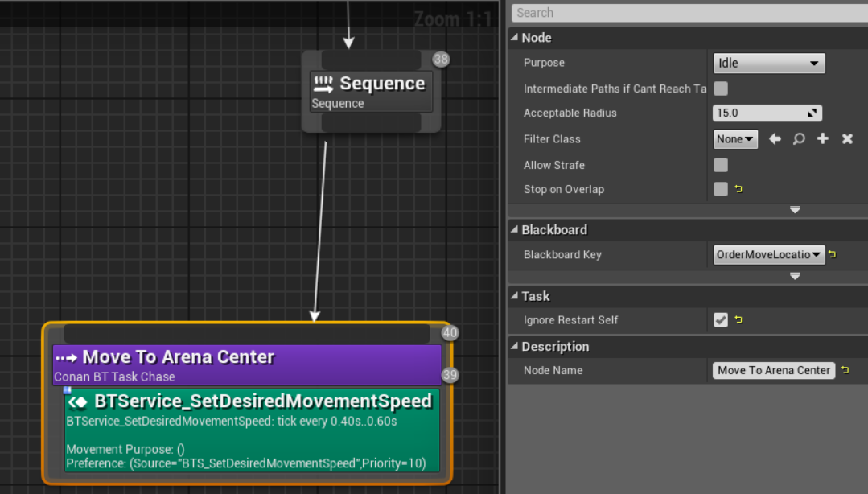This screenshot has height=494, width=868.
Task: Reset Stop on Overlap to default
Action: tap(738, 190)
